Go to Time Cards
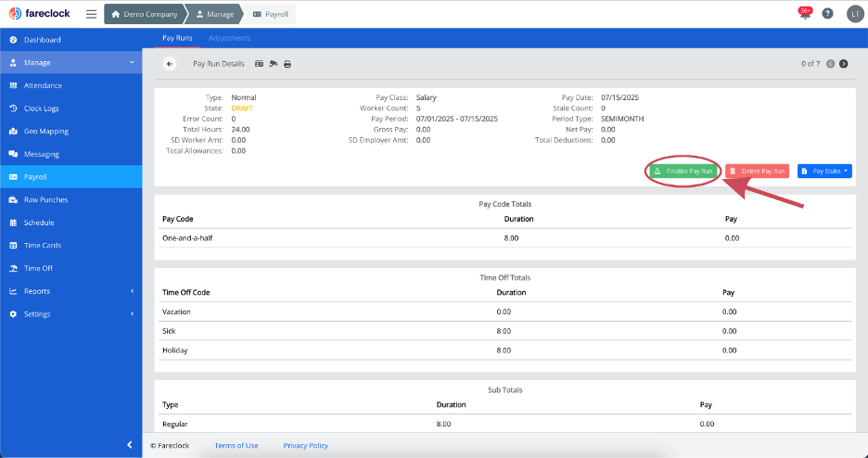 point(70,246)
